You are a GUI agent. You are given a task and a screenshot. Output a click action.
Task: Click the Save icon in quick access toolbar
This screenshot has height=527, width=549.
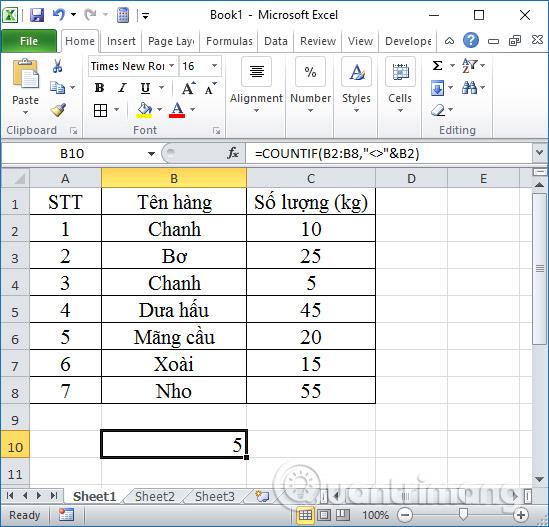pyautogui.click(x=37, y=15)
